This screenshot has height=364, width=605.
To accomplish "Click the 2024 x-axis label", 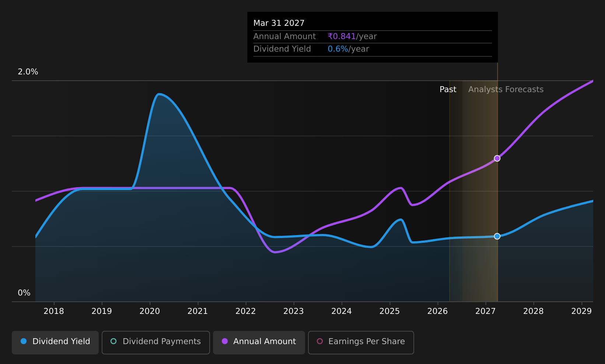I will point(342,311).
